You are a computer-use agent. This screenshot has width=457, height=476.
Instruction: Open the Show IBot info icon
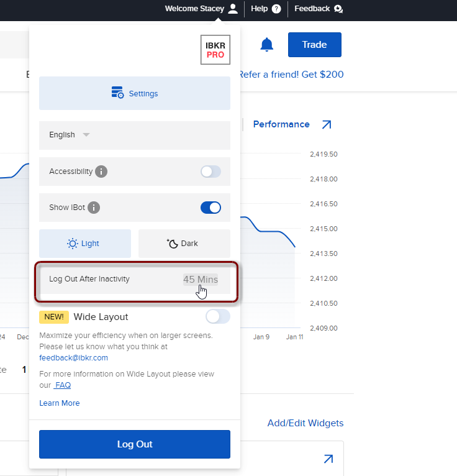point(94,208)
